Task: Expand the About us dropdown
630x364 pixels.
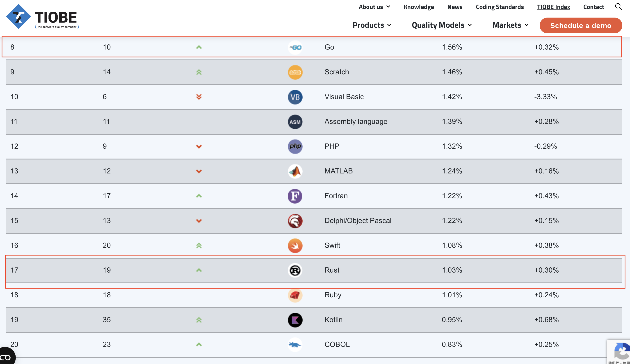Action: coord(374,7)
